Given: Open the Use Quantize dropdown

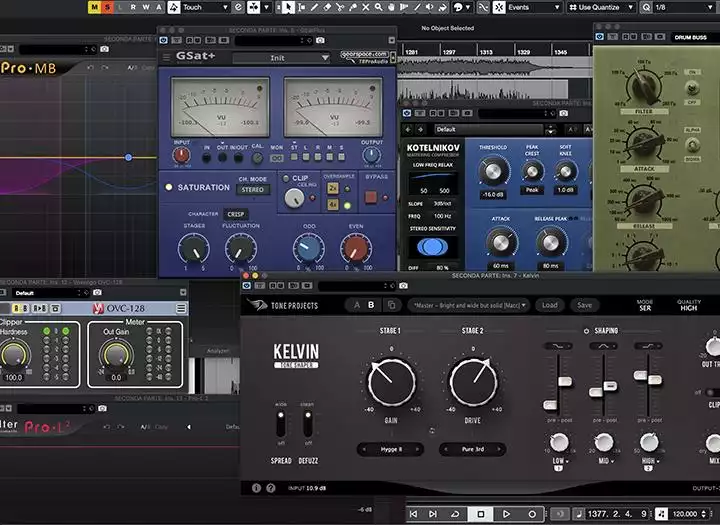Looking at the screenshot, I should coord(601,7).
